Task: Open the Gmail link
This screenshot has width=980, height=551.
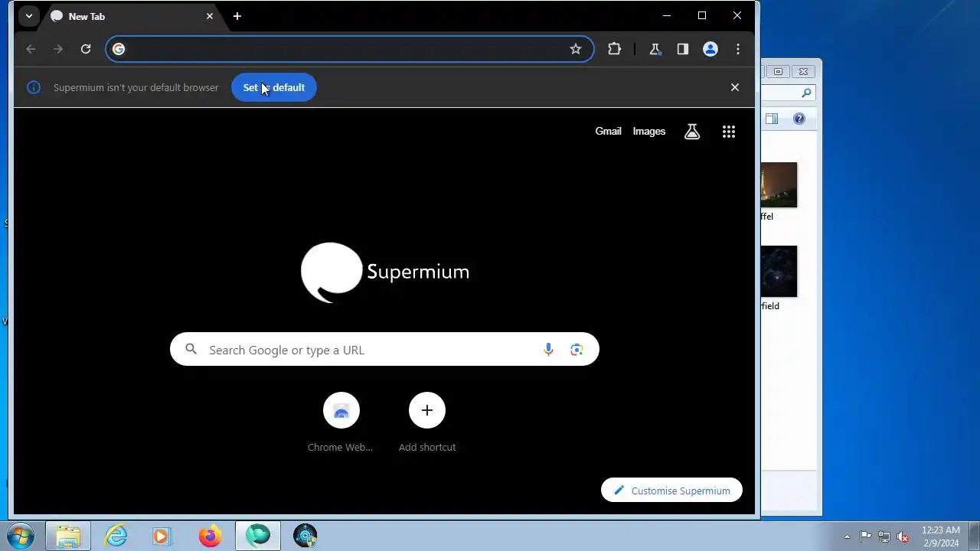Action: tap(609, 132)
